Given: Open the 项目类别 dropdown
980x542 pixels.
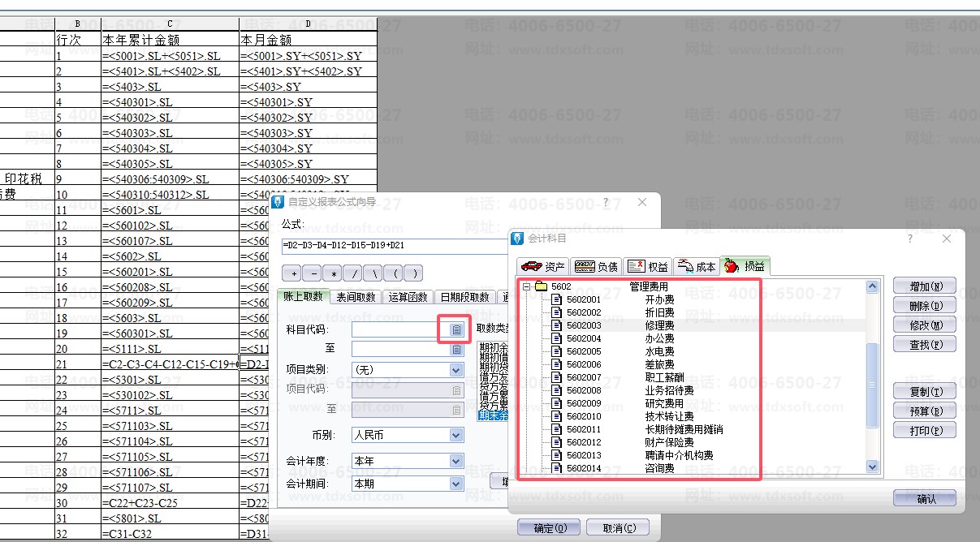Looking at the screenshot, I should [x=455, y=369].
